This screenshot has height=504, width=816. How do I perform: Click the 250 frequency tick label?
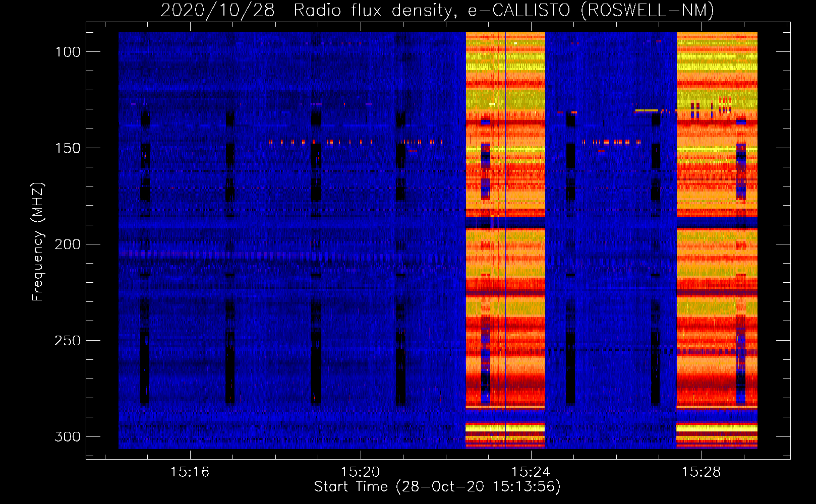point(68,341)
